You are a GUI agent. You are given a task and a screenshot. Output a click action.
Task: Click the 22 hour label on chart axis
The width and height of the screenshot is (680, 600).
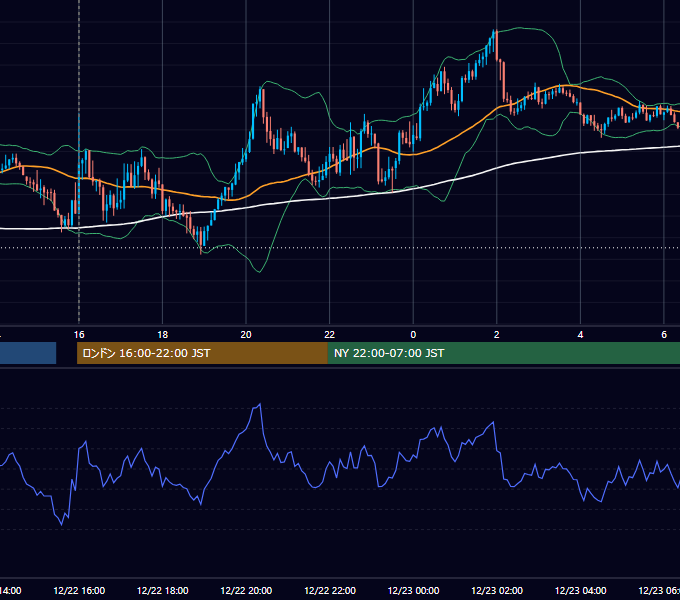(330, 335)
